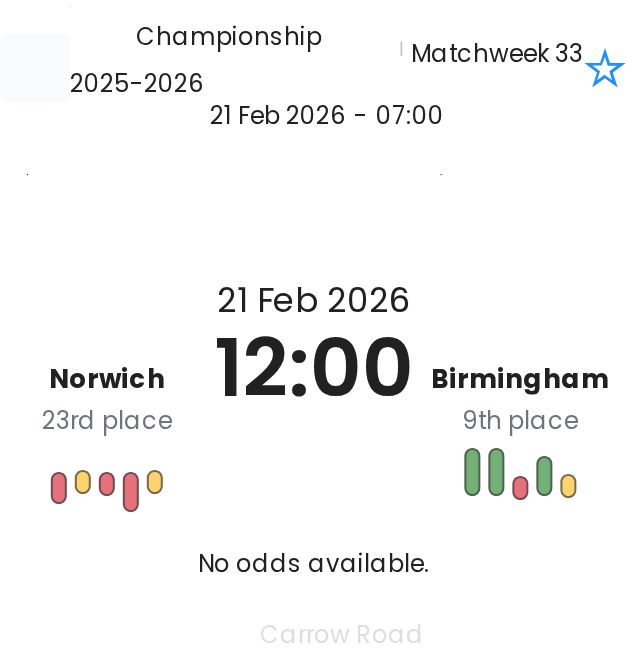Open the Norwich team page
Viewport: 628px width, 660px height.
point(107,379)
